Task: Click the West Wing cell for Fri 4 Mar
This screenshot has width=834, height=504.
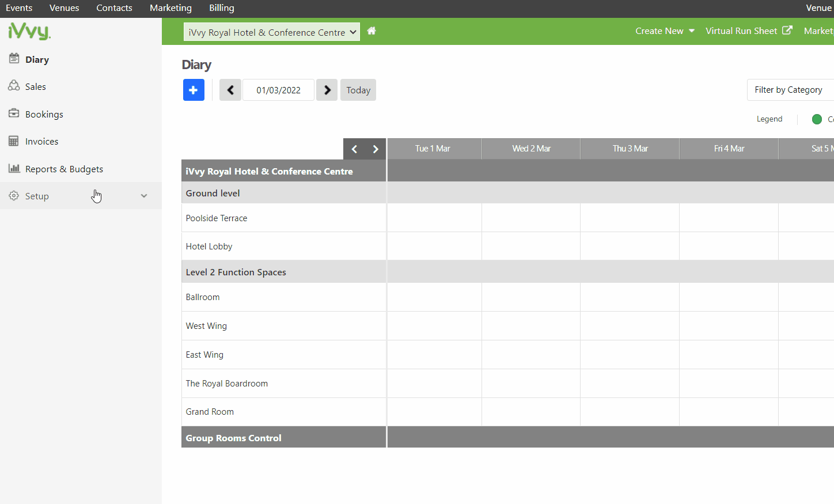Action: pyautogui.click(x=729, y=326)
